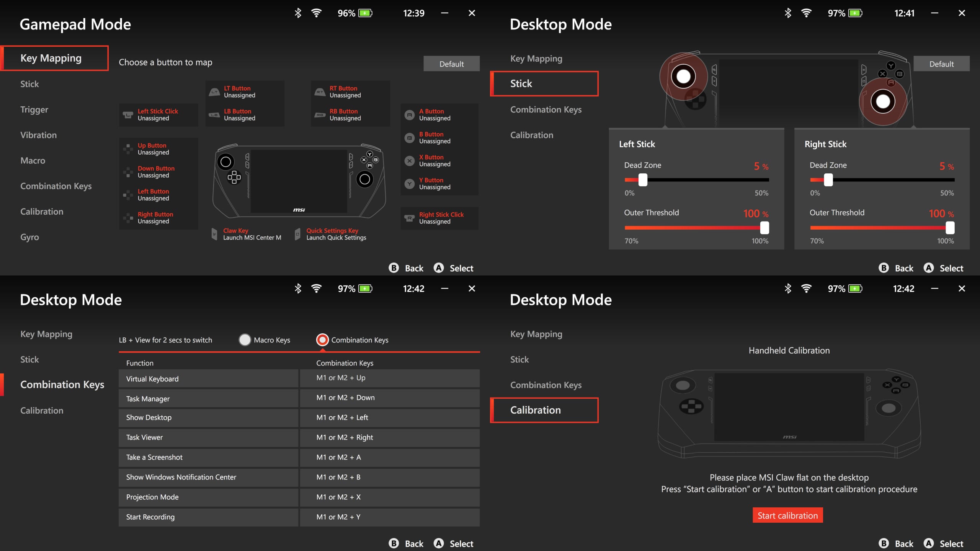This screenshot has width=980, height=551.
Task: Open the Gyro tab in Gamepad Mode
Action: coord(29,237)
